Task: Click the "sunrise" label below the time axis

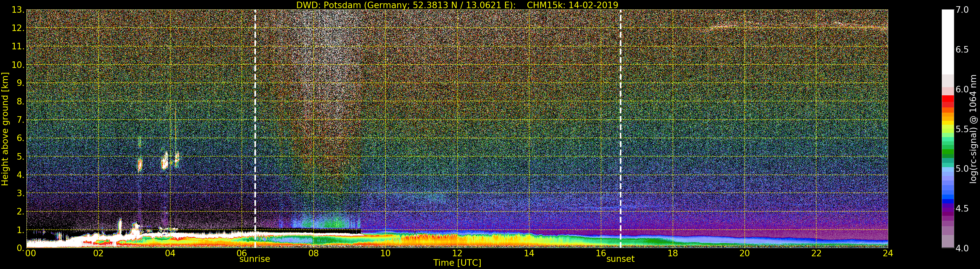Action: [254, 259]
